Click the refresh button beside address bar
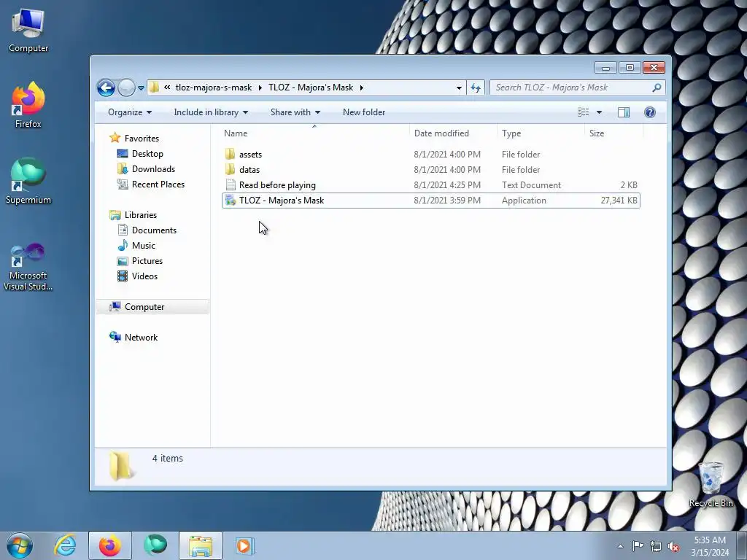Screen dimensions: 747x560 (x=476, y=87)
